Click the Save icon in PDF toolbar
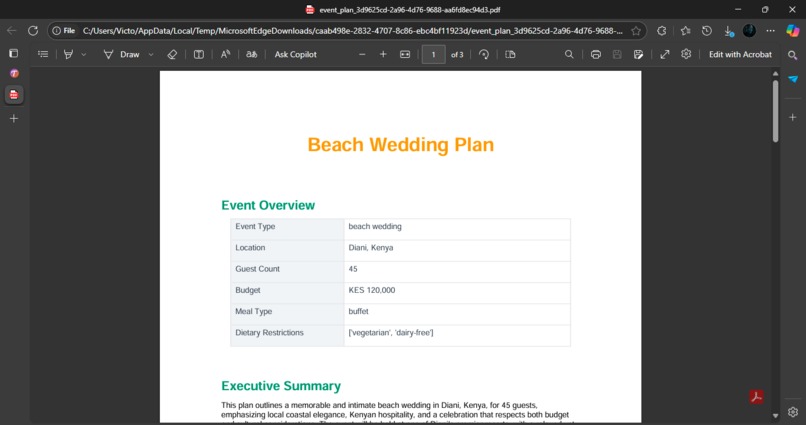This screenshot has width=806, height=425. point(617,54)
